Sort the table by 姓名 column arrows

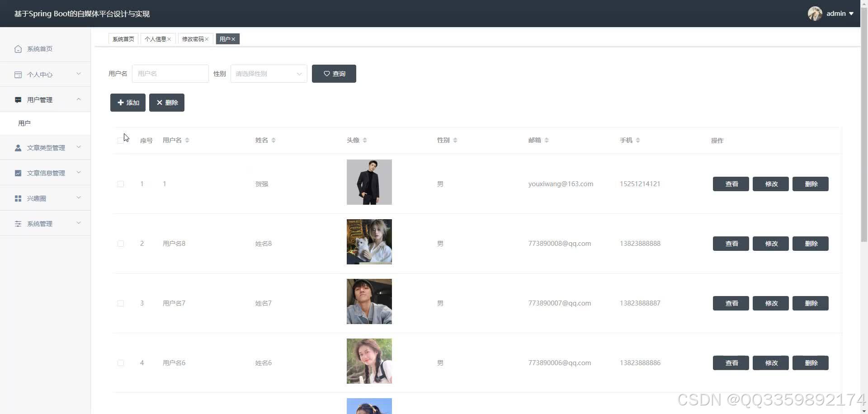pos(274,140)
